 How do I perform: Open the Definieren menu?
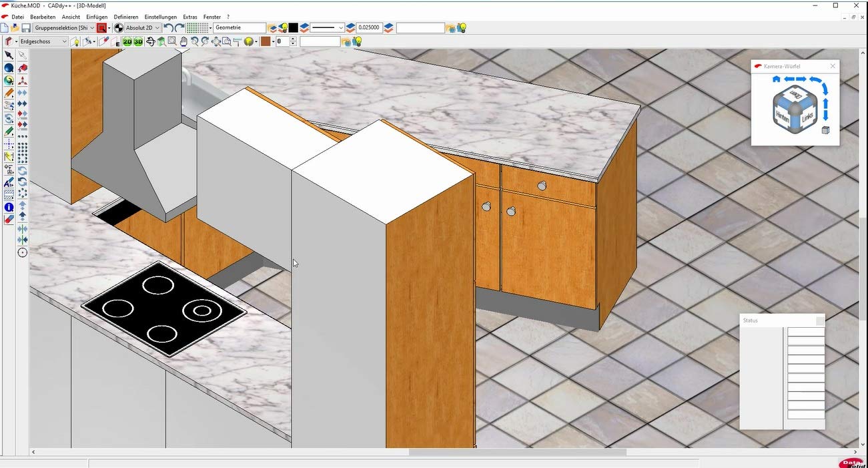(126, 17)
